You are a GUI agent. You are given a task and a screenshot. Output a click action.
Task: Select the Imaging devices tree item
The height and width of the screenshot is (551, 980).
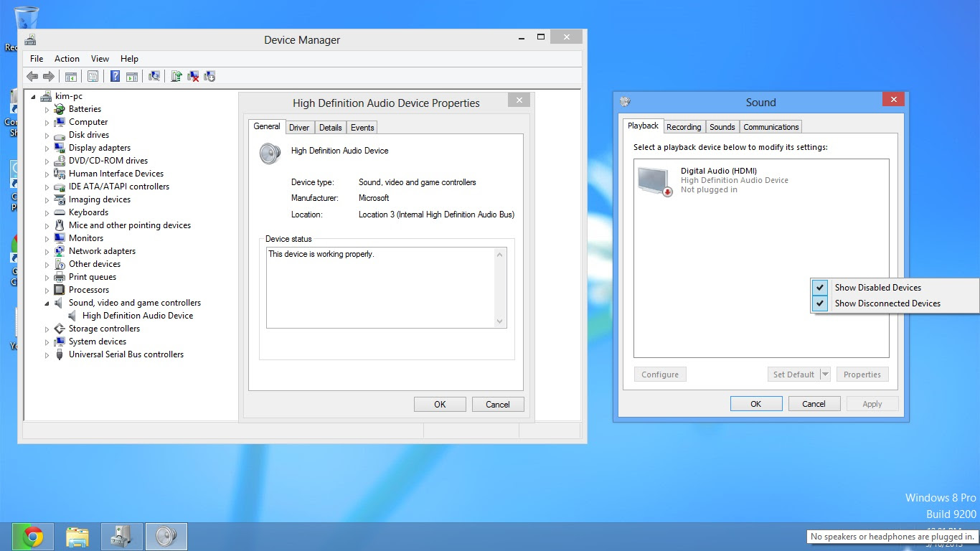(x=100, y=199)
